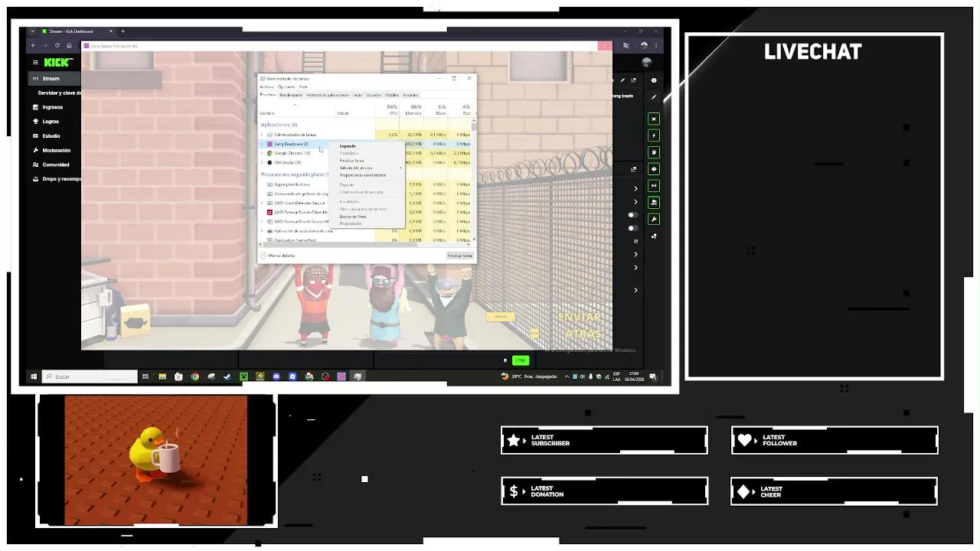Open the browser tab search dropdown
The height and width of the screenshot is (551, 980).
(32, 31)
